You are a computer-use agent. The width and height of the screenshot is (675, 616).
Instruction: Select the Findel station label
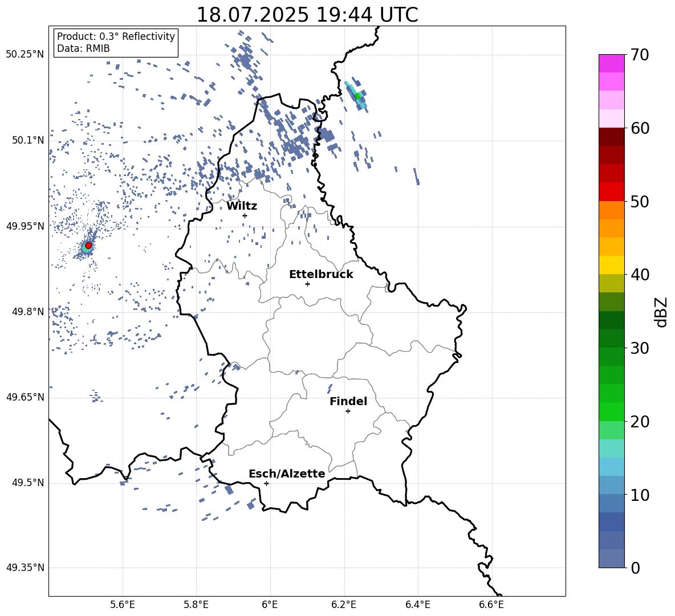(348, 401)
